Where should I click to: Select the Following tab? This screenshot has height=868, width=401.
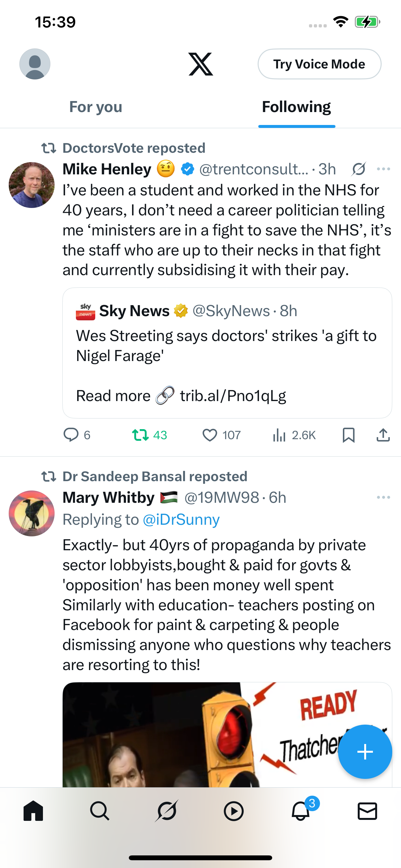[x=296, y=107]
